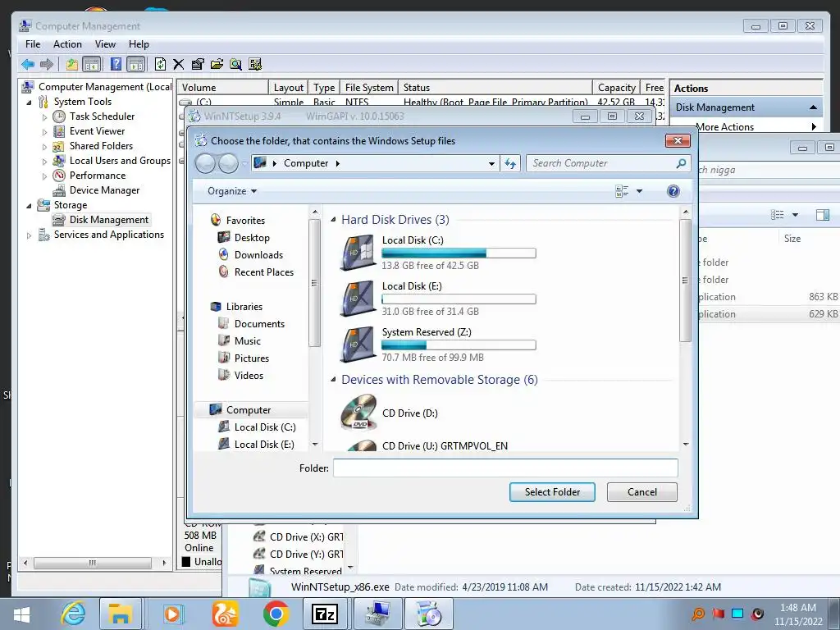Click Downloads in Favorites

(258, 255)
